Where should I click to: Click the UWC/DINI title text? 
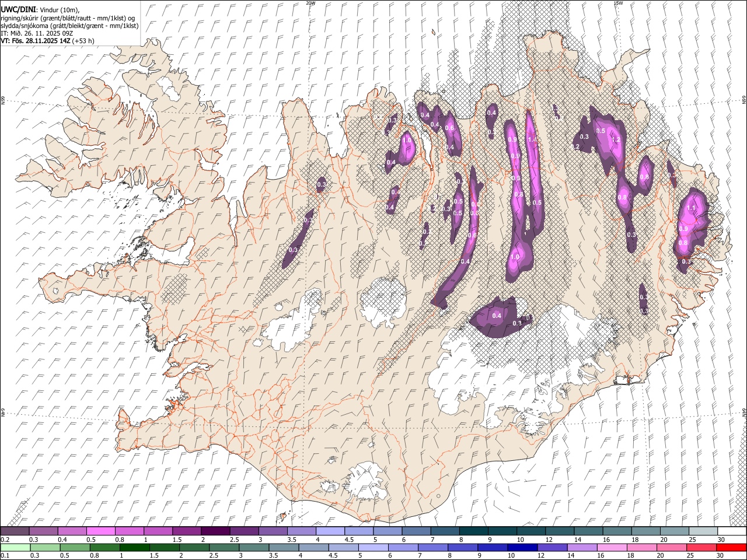click(18, 9)
